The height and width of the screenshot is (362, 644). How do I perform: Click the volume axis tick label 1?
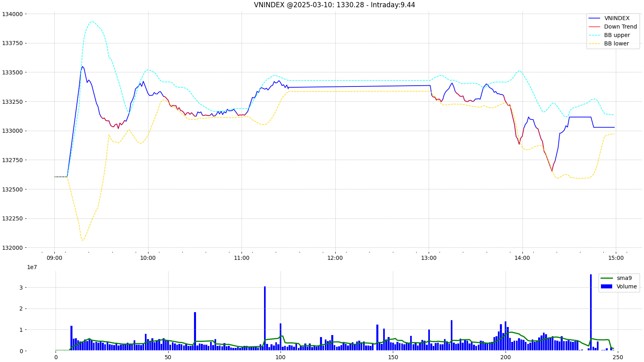point(21,330)
